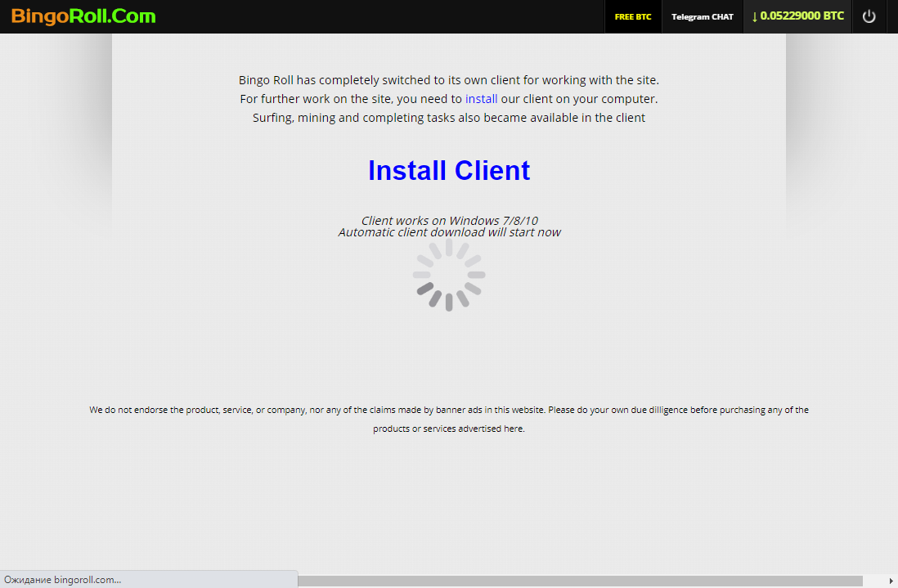898x588 pixels.
Task: Open the FREE BTC menu item
Action: tap(633, 16)
